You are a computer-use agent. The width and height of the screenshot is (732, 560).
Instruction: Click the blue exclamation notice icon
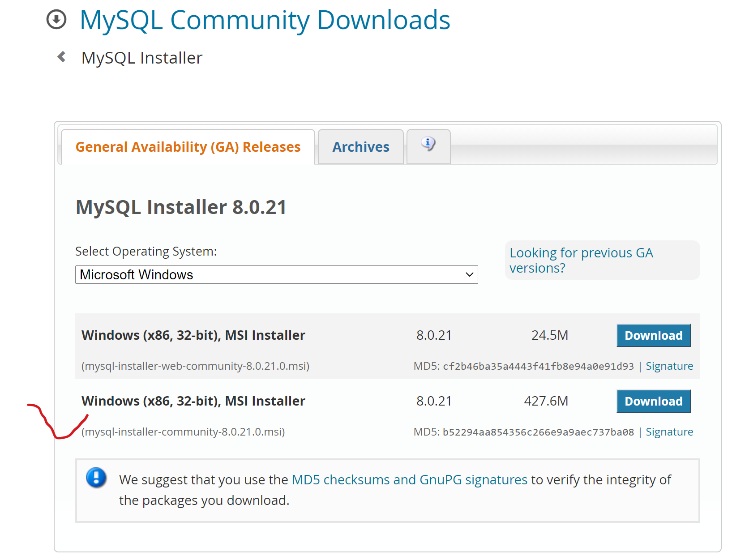point(96,477)
